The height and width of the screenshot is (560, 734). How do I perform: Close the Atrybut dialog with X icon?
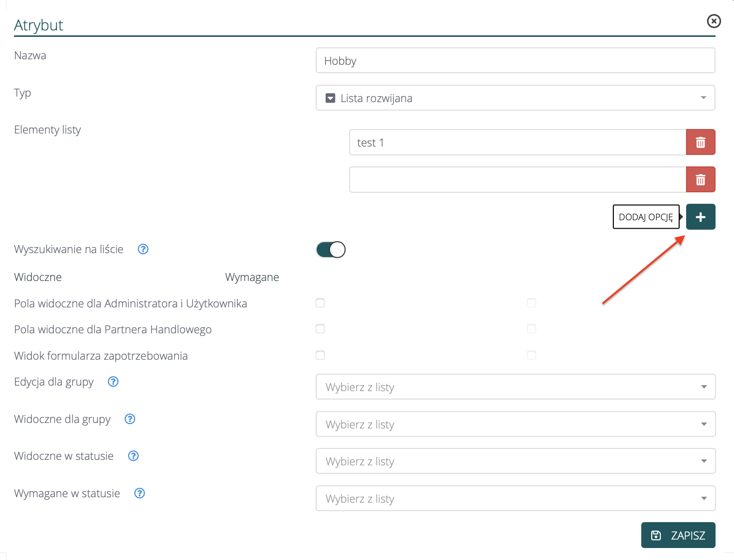[714, 21]
